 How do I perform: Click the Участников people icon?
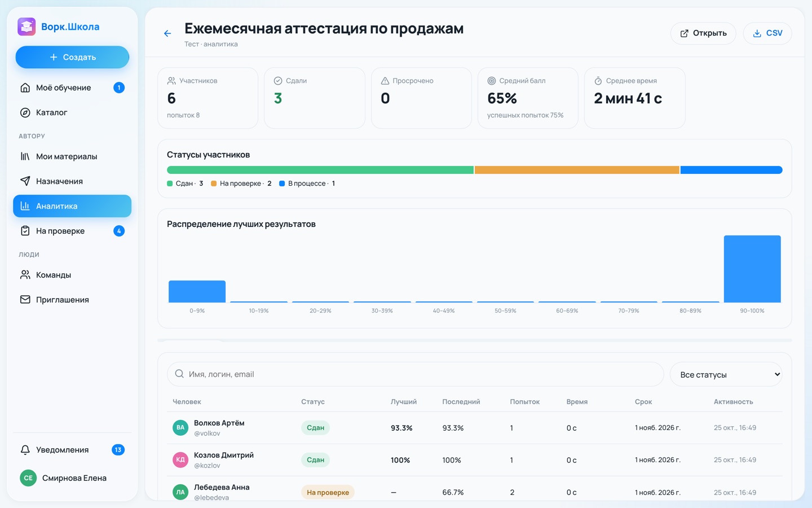(171, 81)
